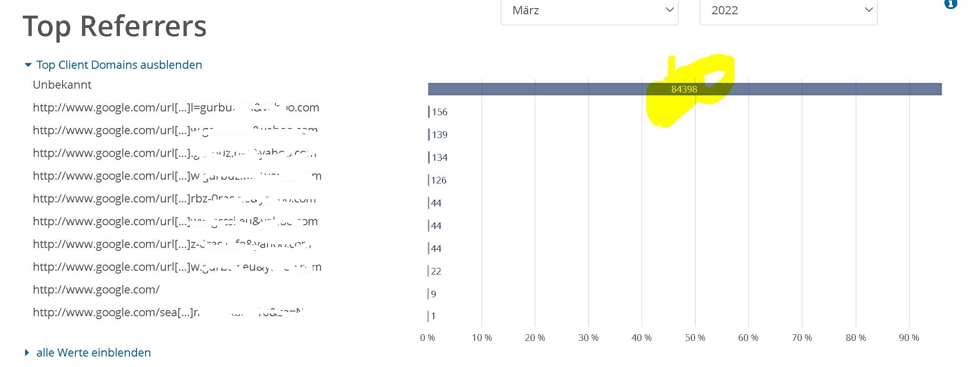
Task: Open the 2022 year dropdown
Action: 788,11
